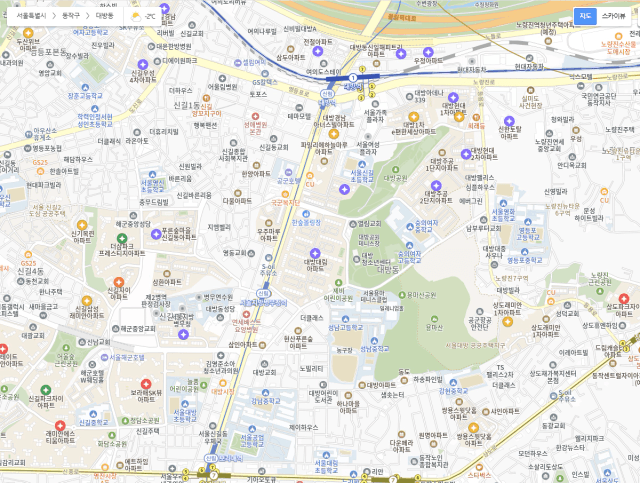Screen dimensions: 640x483
Task: Select the 연세베스트요양병원 hospital marker
Action: coord(246,314)
